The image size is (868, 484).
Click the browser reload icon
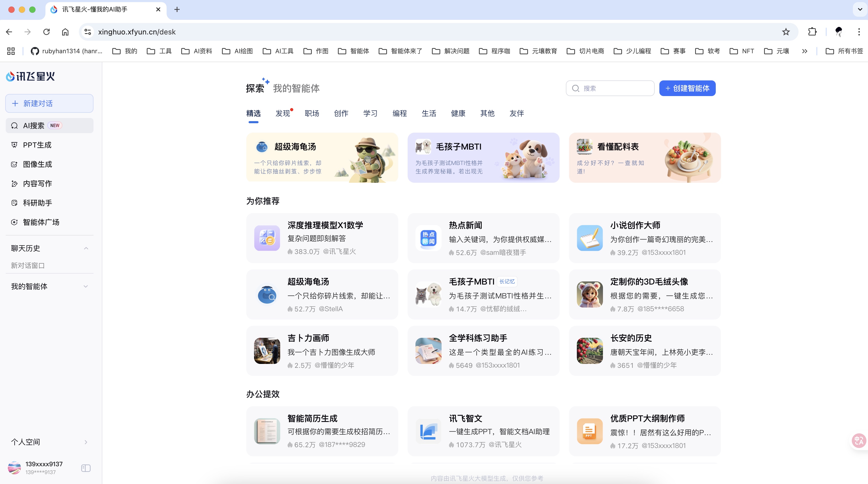[46, 32]
